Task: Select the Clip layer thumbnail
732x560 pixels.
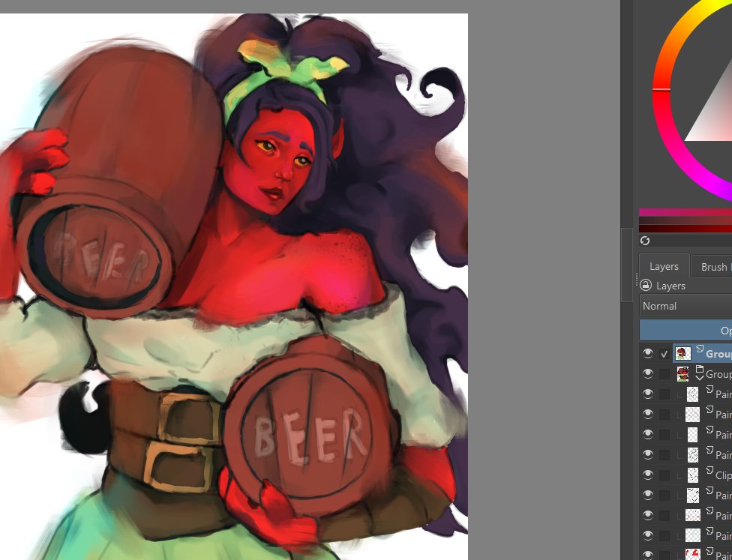Action: pos(693,475)
